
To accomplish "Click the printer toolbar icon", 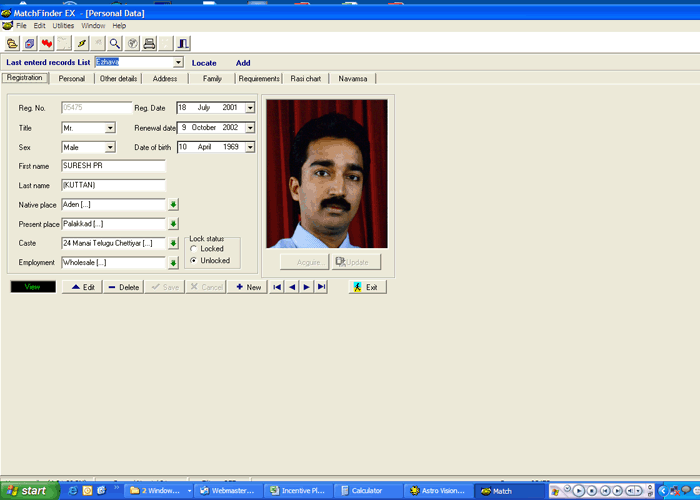I will 149,43.
